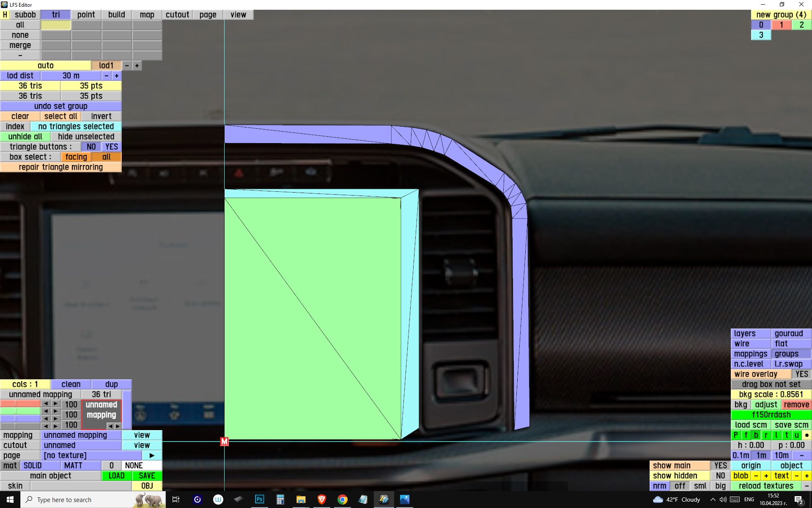
Task: Toggle show hidden NO button
Action: (x=720, y=476)
